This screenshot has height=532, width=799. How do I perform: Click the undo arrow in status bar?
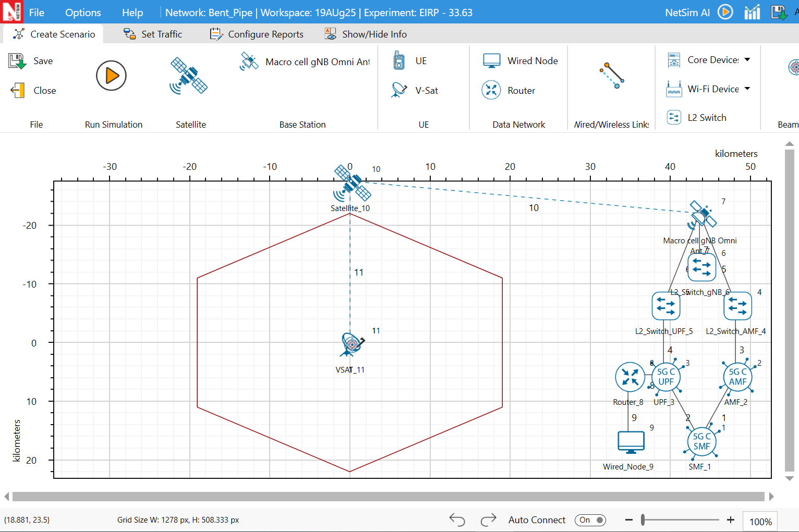457,520
